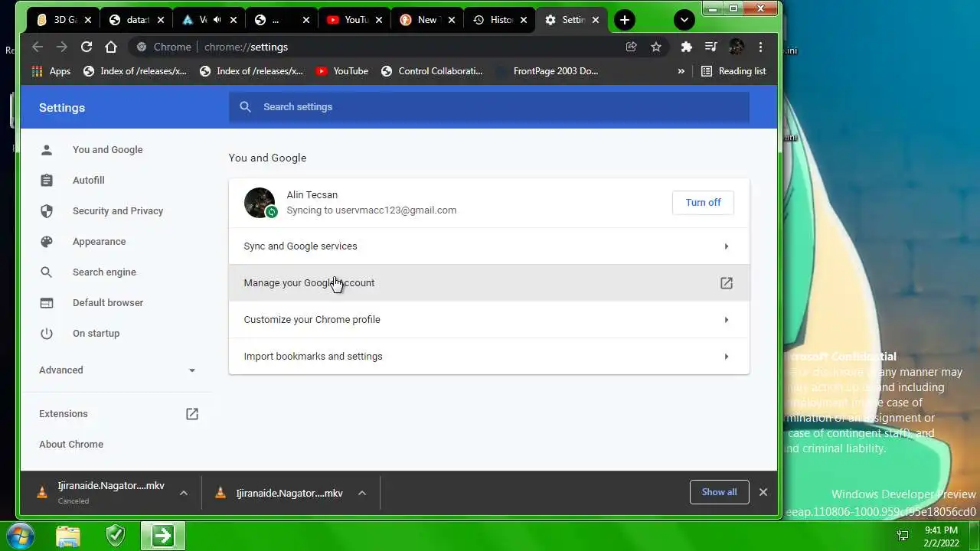Open Chrome three-dot menu
This screenshot has width=980, height=551.
[x=760, y=47]
